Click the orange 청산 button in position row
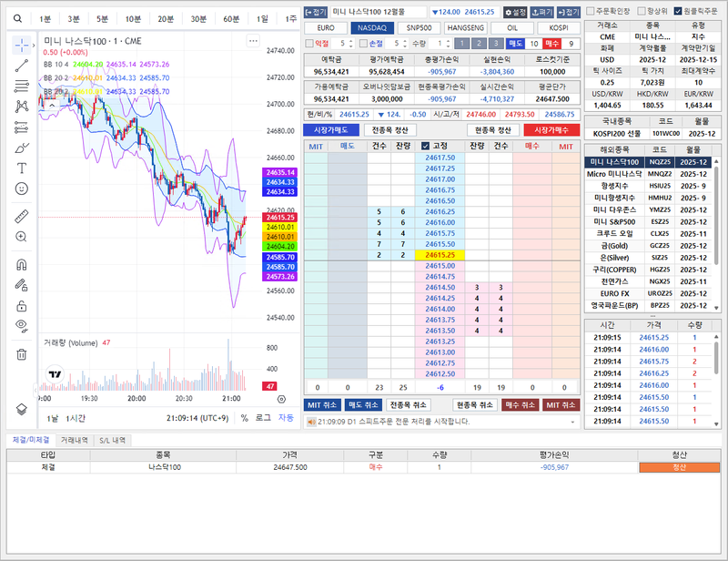 point(679,467)
